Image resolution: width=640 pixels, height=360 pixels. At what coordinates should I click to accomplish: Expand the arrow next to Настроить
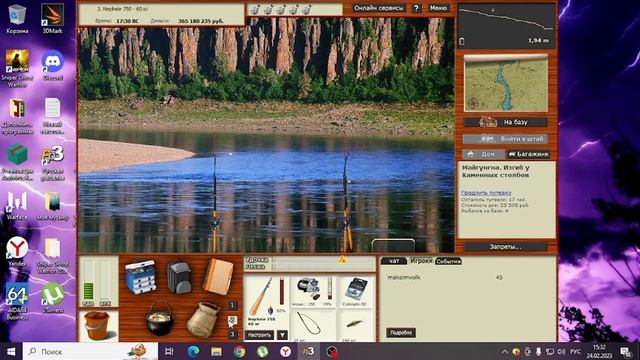[282, 335]
